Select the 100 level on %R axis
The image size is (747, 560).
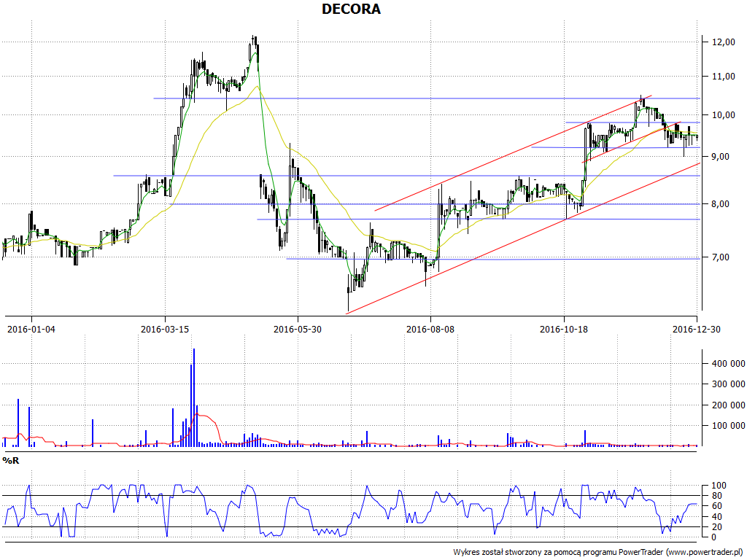[x=719, y=486]
